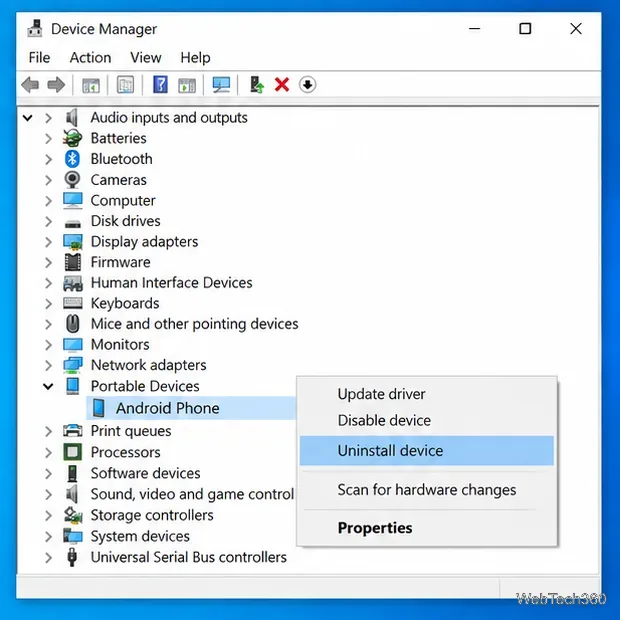Expand the System devices node arrow

[x=48, y=537]
